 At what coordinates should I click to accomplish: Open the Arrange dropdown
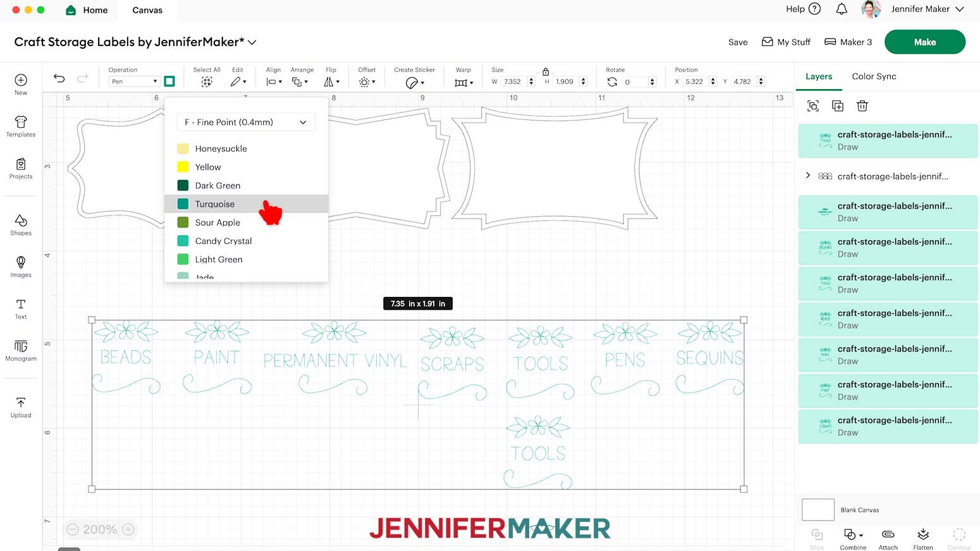pyautogui.click(x=300, y=82)
